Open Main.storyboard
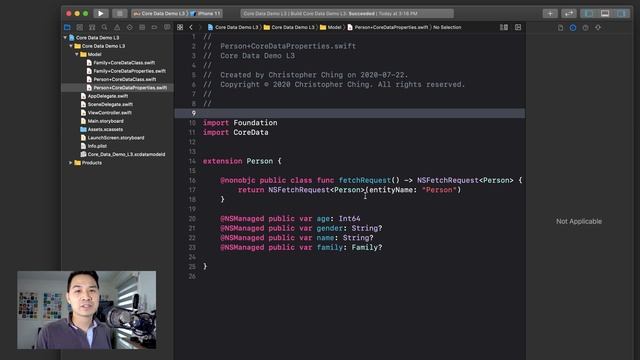 (102, 121)
